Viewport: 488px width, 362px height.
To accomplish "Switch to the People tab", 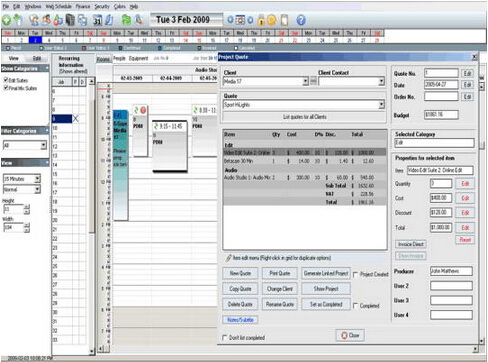I will click(x=119, y=58).
